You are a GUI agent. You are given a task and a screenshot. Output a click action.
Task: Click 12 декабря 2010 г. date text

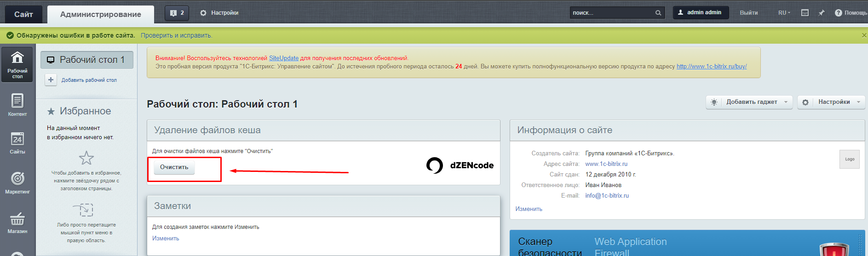click(610, 174)
